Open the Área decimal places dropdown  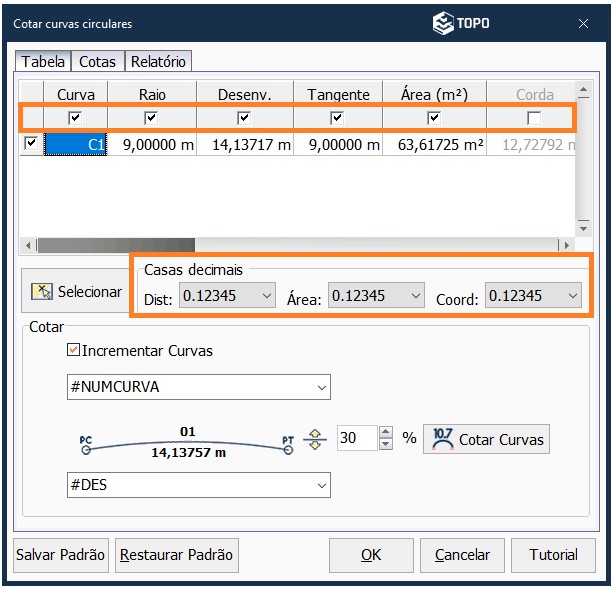tap(416, 296)
